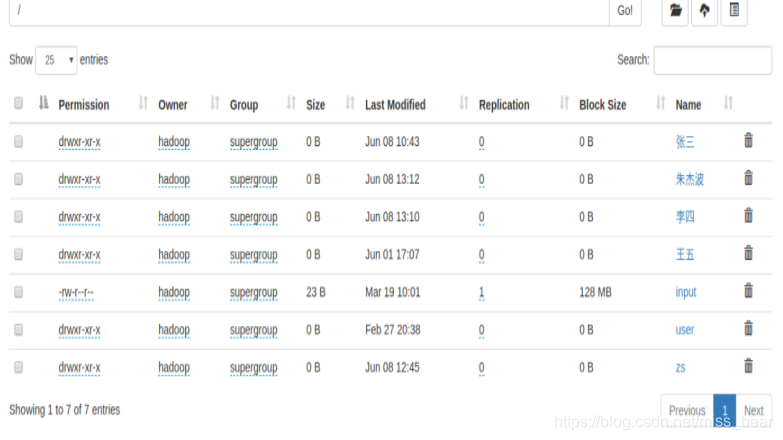
Task: Open the user directory link
Action: pos(685,330)
